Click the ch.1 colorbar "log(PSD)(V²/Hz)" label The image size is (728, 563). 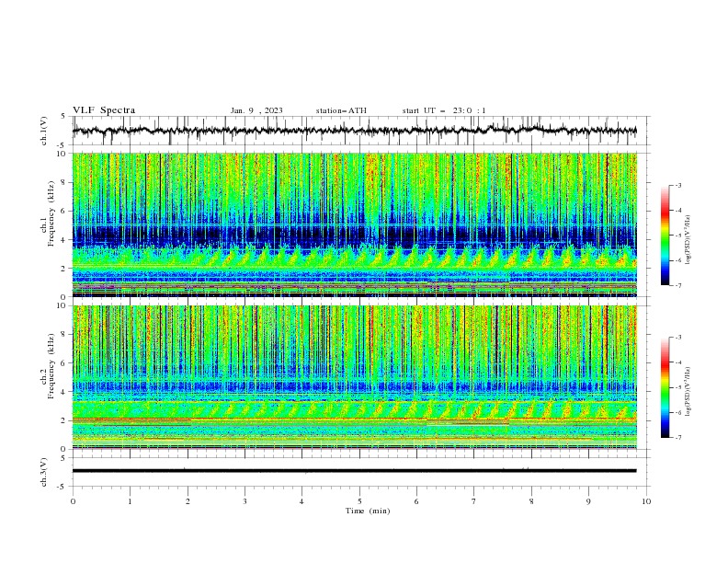[688, 240]
